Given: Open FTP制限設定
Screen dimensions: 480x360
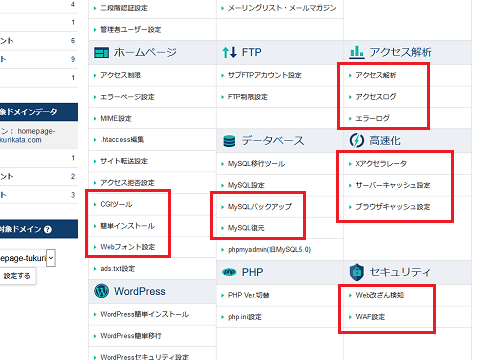Looking at the screenshot, I should coord(248,97).
